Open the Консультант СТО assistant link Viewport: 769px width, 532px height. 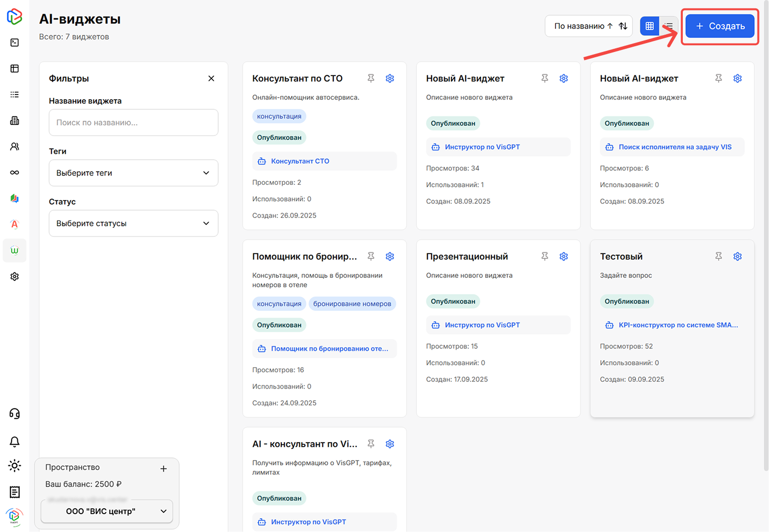click(x=300, y=161)
